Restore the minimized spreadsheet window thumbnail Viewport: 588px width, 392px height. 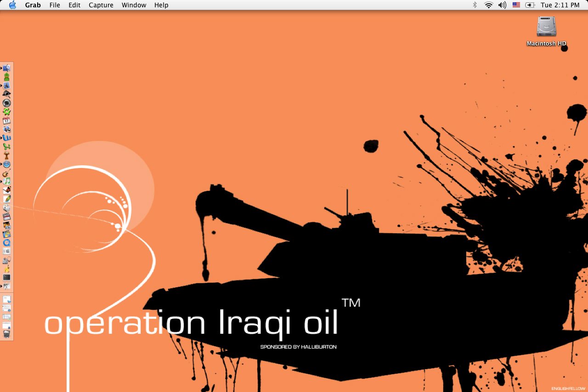coord(6,317)
